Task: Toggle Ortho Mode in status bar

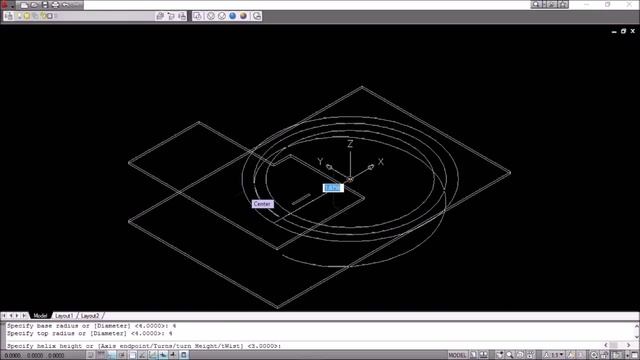Action: coord(111,355)
